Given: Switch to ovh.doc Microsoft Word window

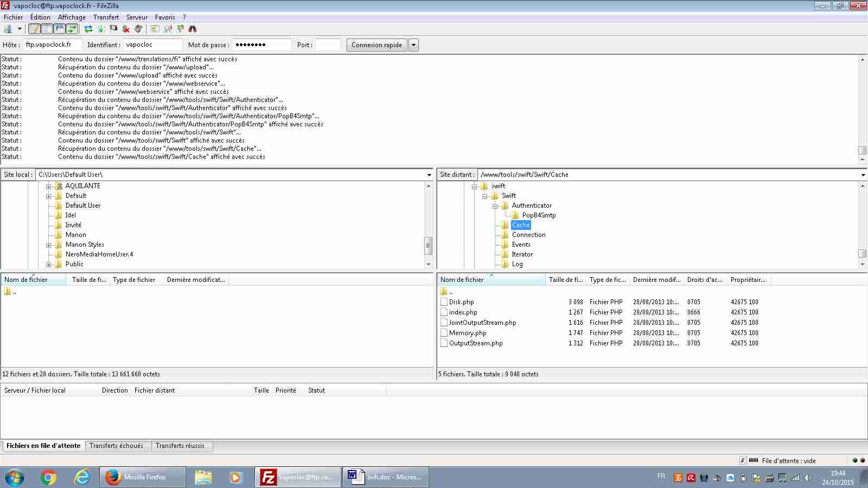Looking at the screenshot, I should (385, 477).
